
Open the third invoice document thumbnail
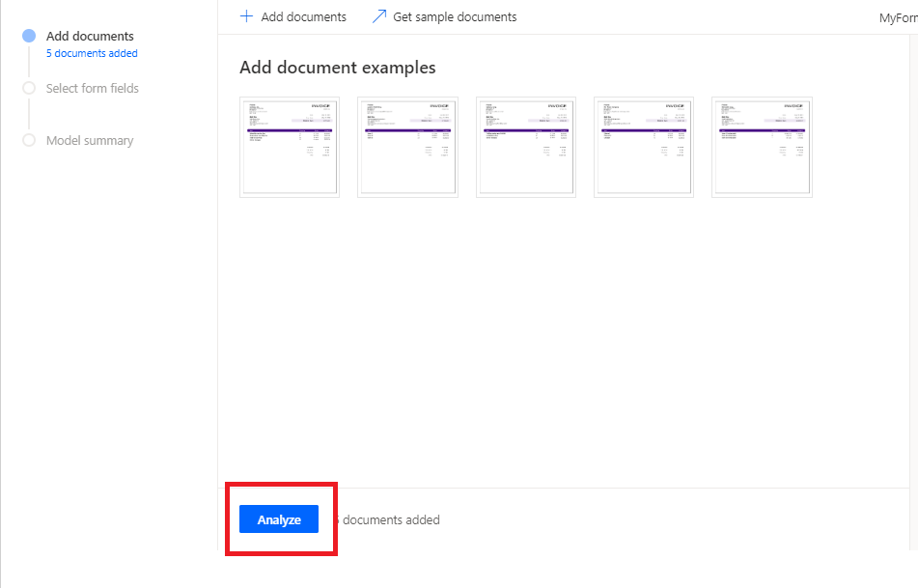[526, 147]
